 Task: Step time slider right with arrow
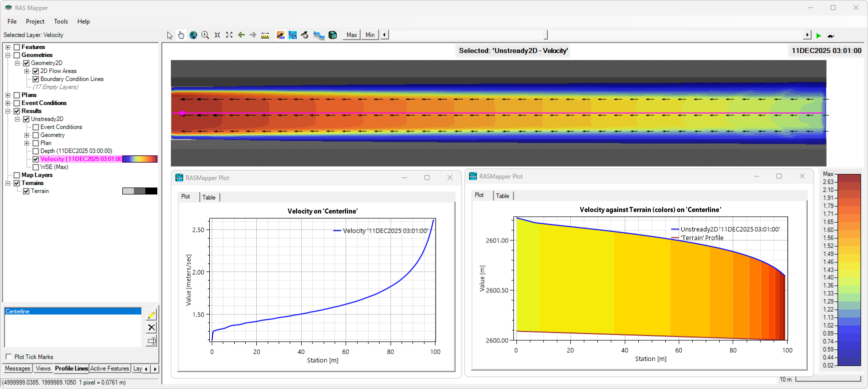click(x=808, y=35)
